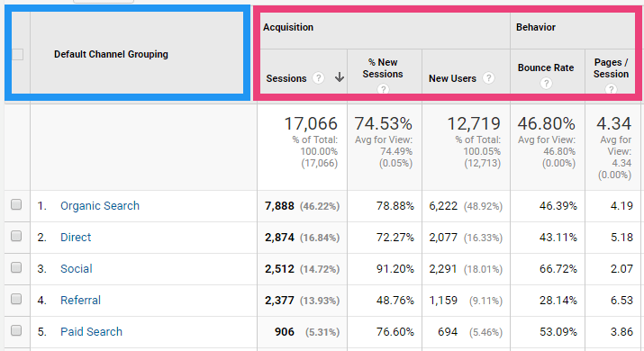Check the Direct row checkbox
644x351 pixels.
point(16,236)
